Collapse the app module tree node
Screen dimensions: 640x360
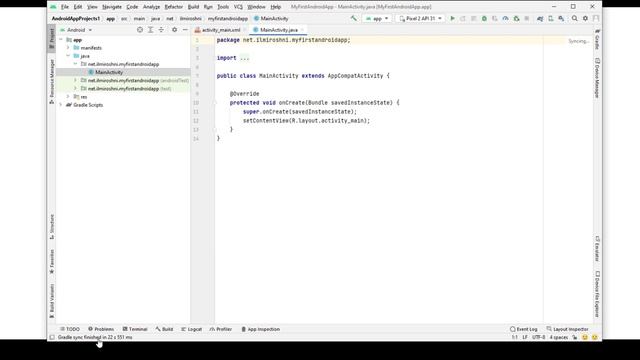tap(61, 40)
